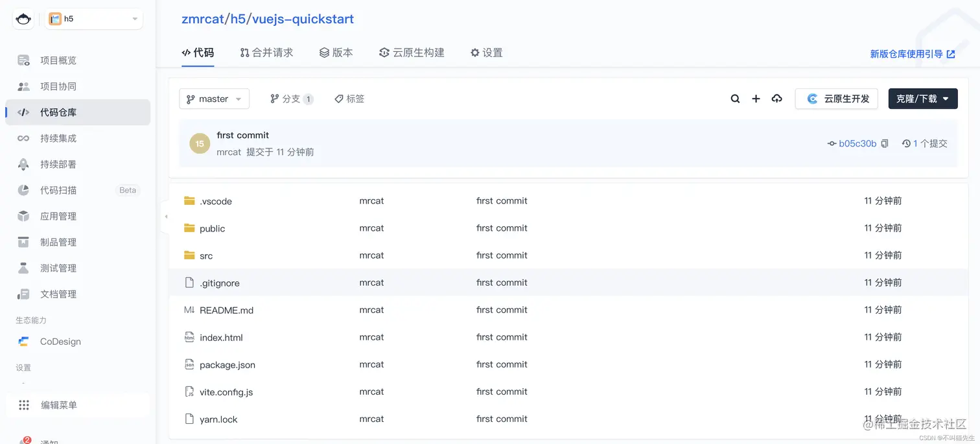This screenshot has height=444, width=980.
Task: Click first commit message in yarn.lock row
Action: 502,419
